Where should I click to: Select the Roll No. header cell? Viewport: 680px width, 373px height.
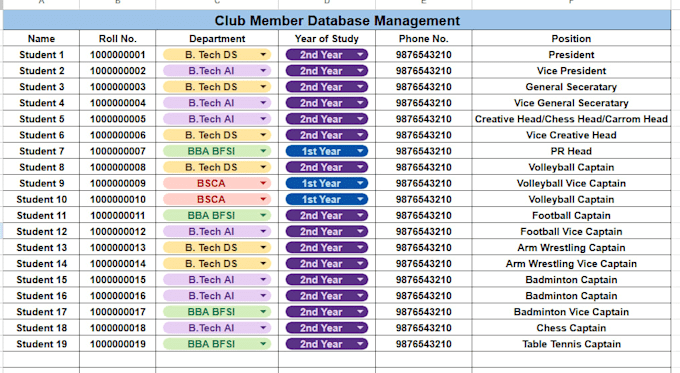(x=118, y=39)
